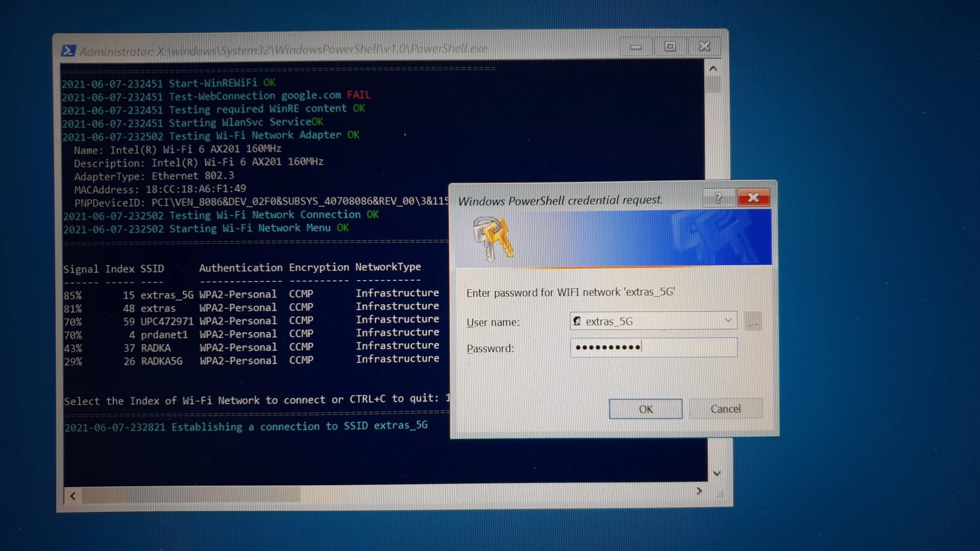Screen dimensions: 980x551
Task: Click the left arrow of the horizontal scrollbar
Action: tap(72, 496)
